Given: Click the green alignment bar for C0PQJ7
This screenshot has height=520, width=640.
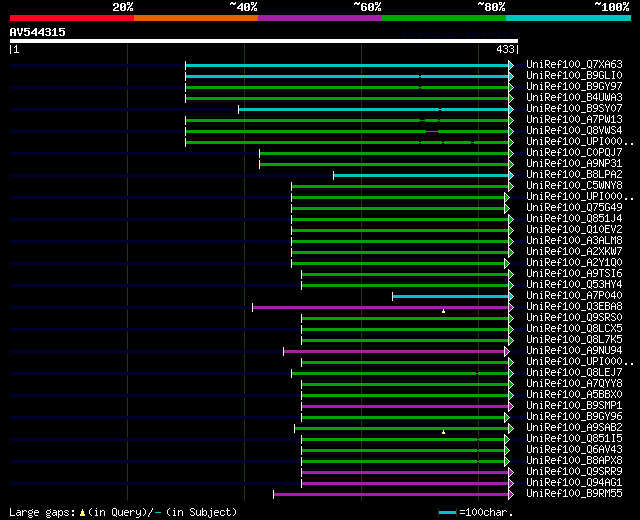Looking at the screenshot, I should 384,153.
